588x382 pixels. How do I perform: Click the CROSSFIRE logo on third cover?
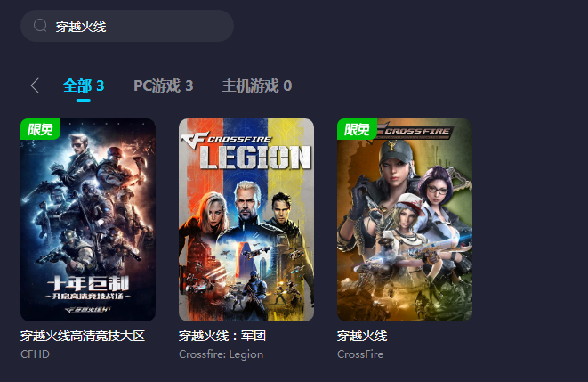[x=415, y=131]
